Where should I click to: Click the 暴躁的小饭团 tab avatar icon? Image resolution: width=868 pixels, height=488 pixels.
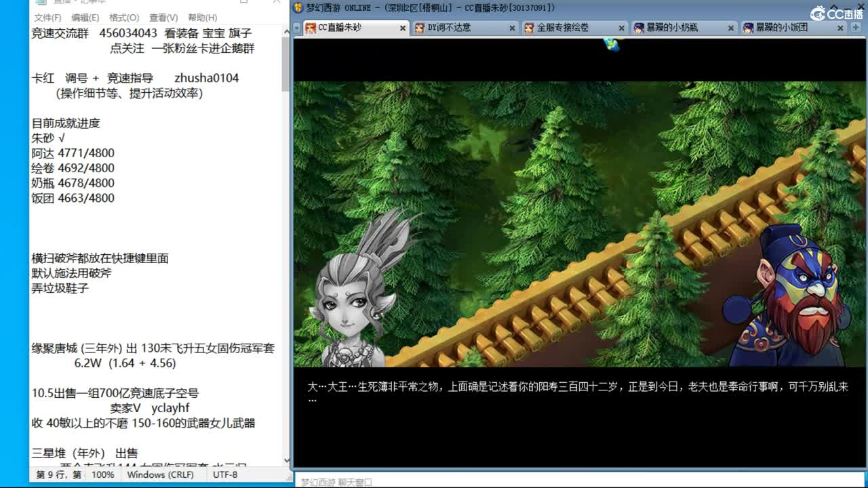tap(748, 28)
